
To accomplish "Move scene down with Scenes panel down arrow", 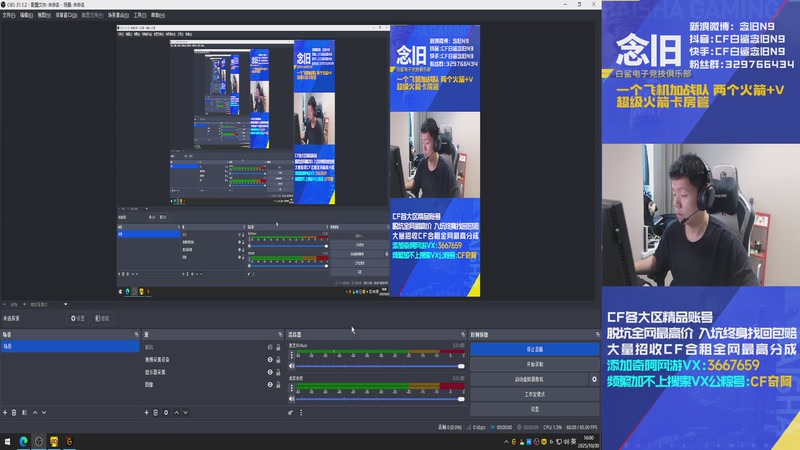I will [x=44, y=412].
